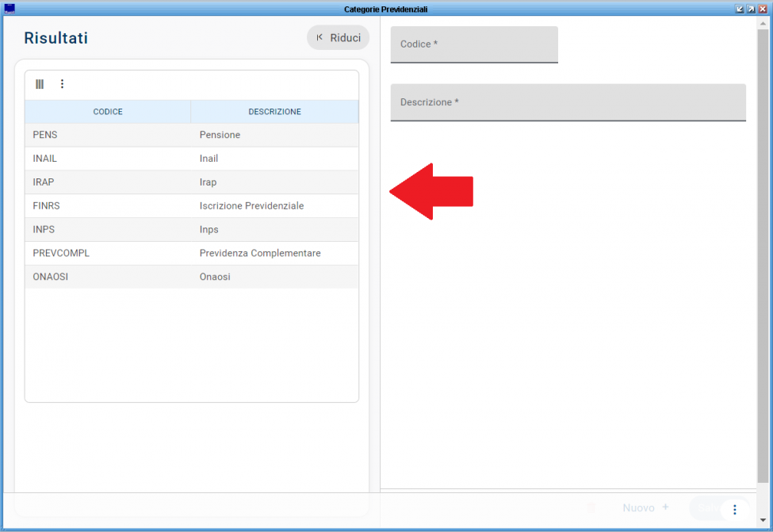Screen dimensions: 773x532
Task: Focus the Descrizione input field
Action: pos(568,102)
